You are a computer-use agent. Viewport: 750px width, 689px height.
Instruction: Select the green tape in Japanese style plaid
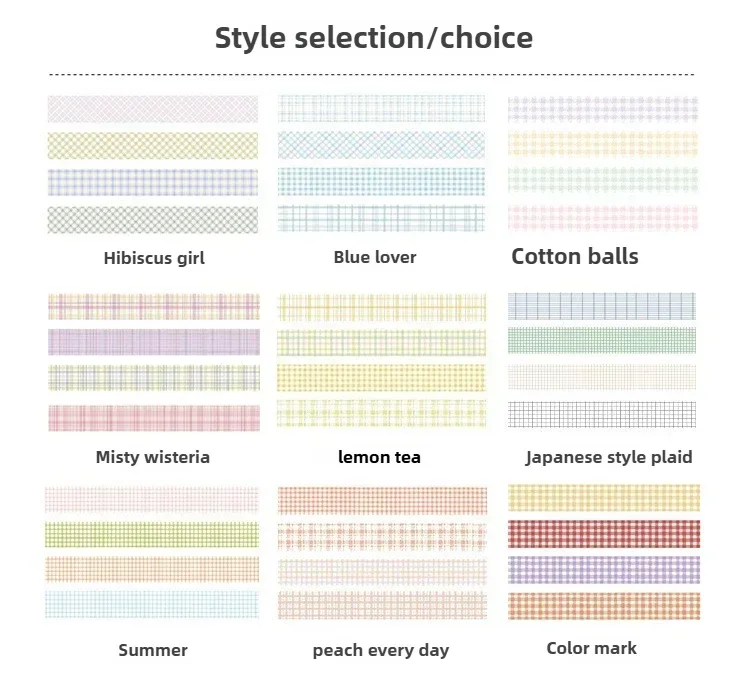coord(602,340)
